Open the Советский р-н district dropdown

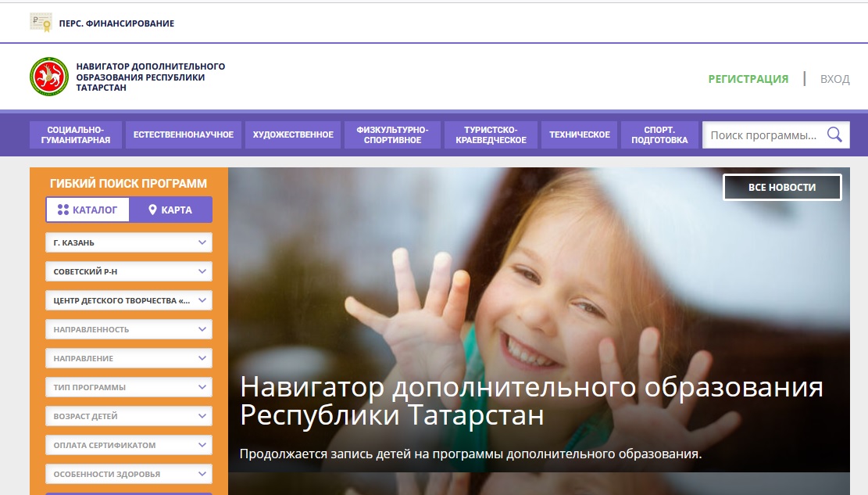pyautogui.click(x=129, y=271)
